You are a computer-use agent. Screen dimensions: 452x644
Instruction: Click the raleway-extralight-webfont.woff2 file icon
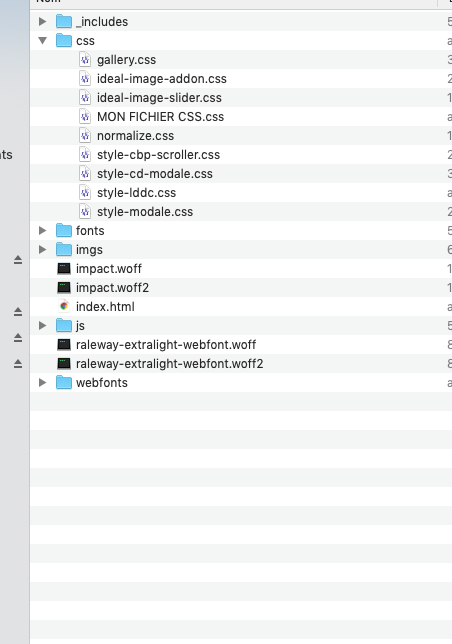click(x=64, y=363)
